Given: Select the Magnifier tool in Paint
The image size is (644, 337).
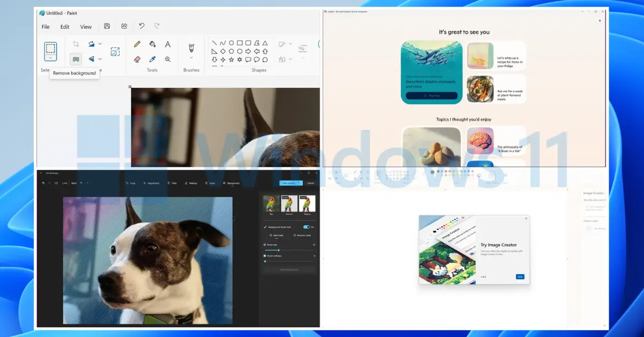Looking at the screenshot, I should pos(168,59).
